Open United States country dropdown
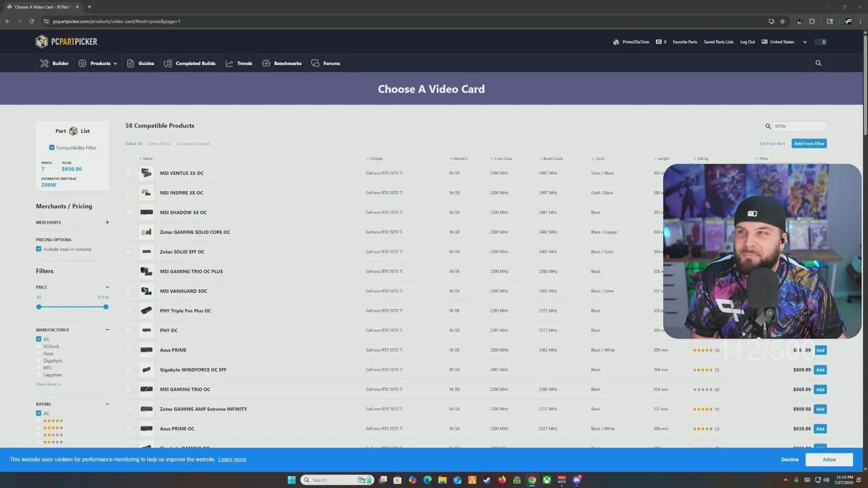This screenshot has width=868, height=488. [785, 42]
